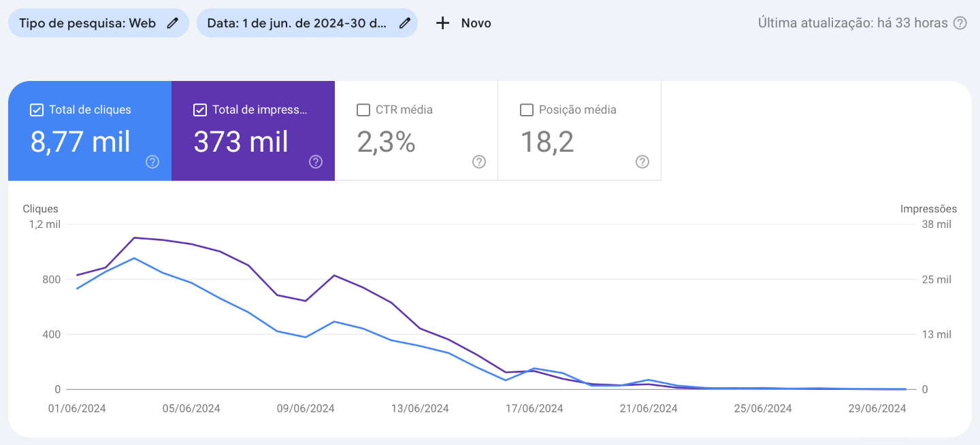
Task: Click the plus icon next to Novo
Action: click(x=442, y=22)
